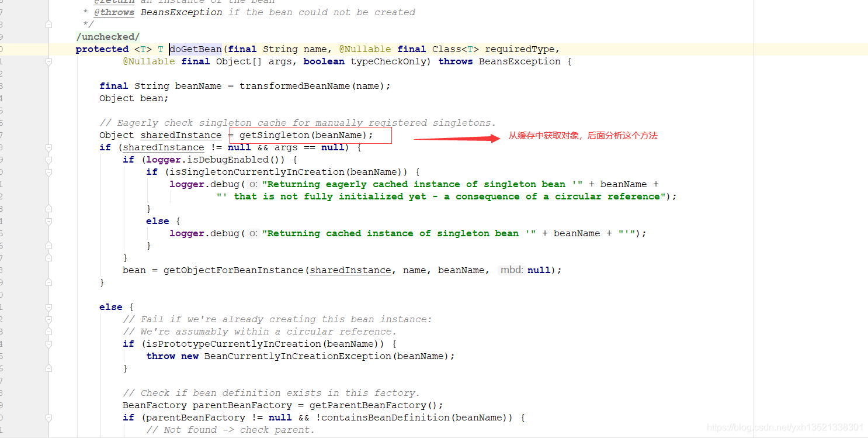The height and width of the screenshot is (438, 868).
Task: Click the 'Object bean;' declaration
Action: pyautogui.click(x=134, y=98)
